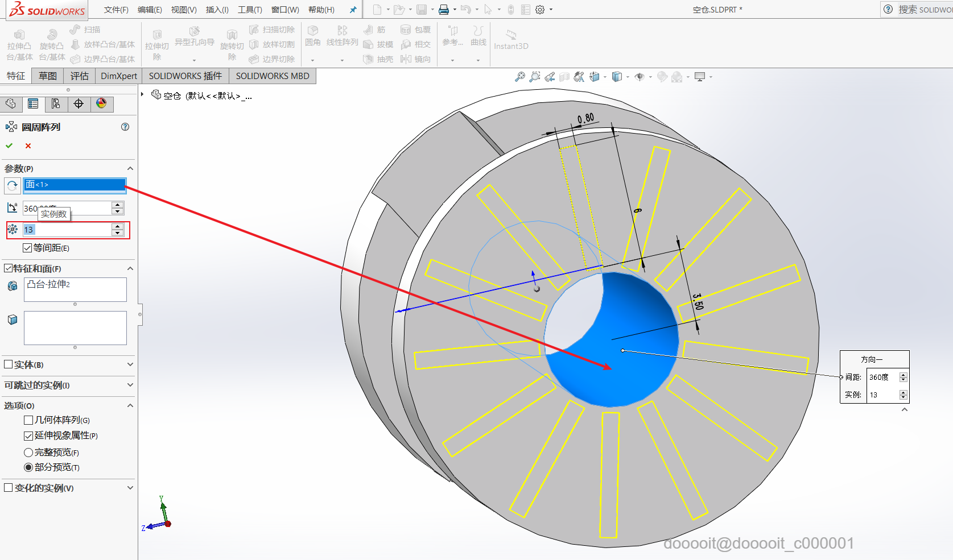This screenshot has height=560, width=953.
Task: Open the PropertyManager tab icon
Action: 33,103
